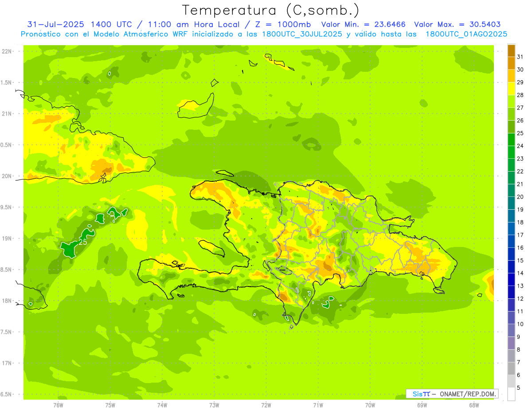Select the "1800UTC_30JUL2025" initialization time
Screen dimensions: 532x411
click(x=302, y=34)
